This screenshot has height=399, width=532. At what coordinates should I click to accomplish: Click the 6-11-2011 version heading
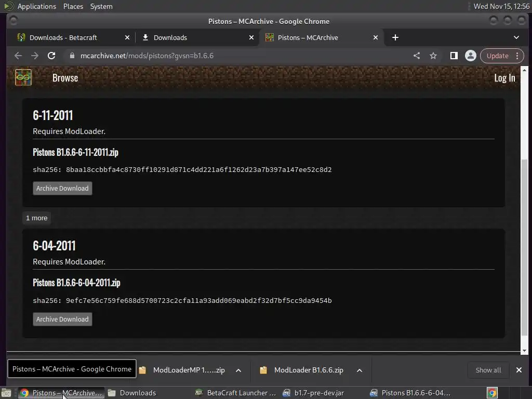tap(53, 115)
